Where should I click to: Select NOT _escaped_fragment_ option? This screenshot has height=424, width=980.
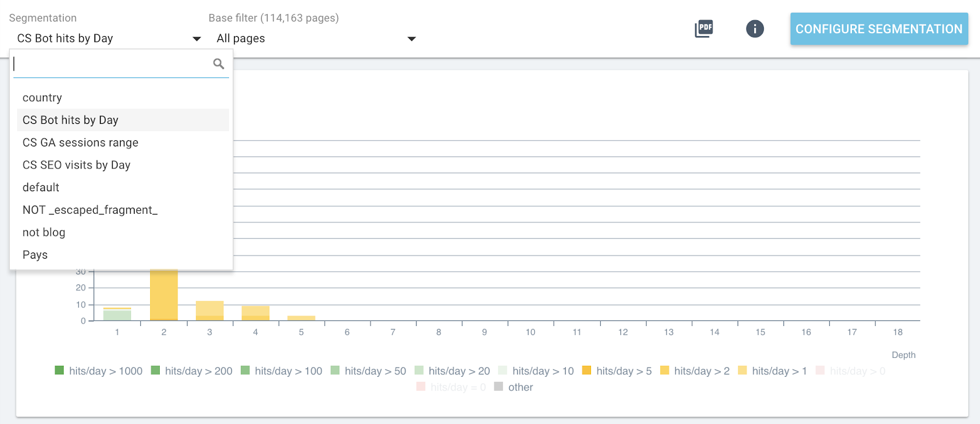[x=90, y=210]
